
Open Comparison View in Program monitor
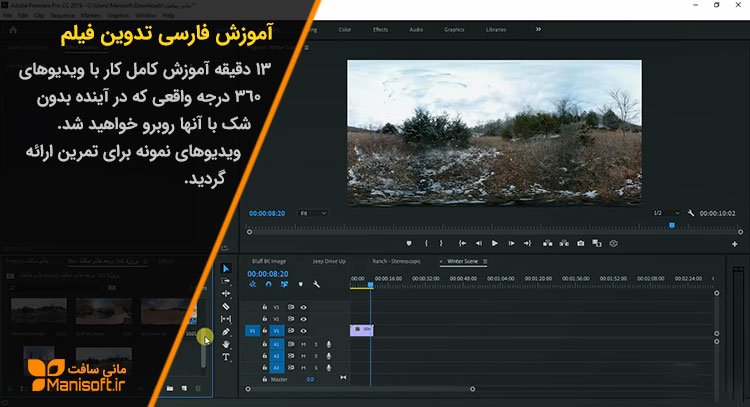point(597,243)
